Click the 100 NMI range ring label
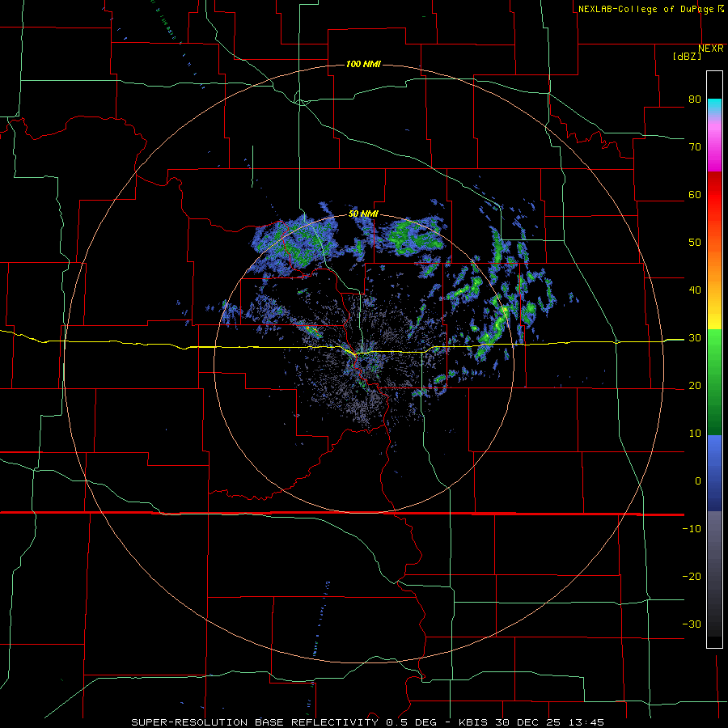This screenshot has height=728, width=728. point(363,64)
